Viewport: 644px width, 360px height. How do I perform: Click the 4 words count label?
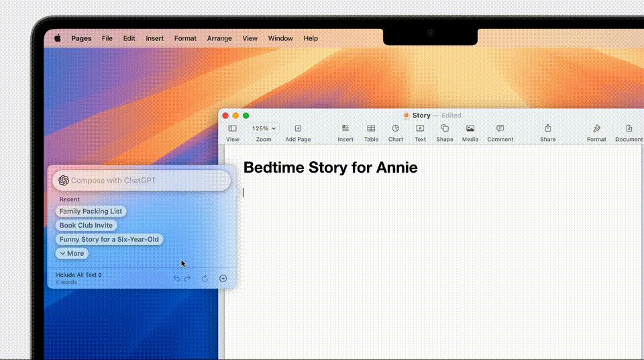pyautogui.click(x=66, y=282)
